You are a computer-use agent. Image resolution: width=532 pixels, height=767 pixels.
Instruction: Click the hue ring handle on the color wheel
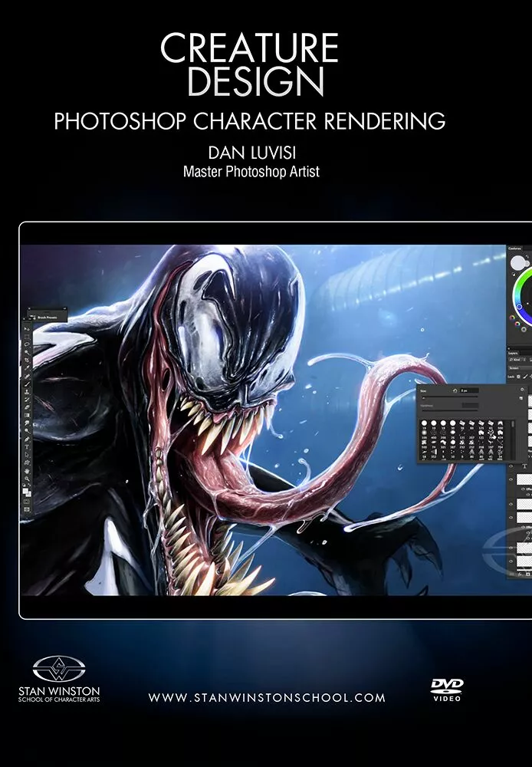pos(519,307)
